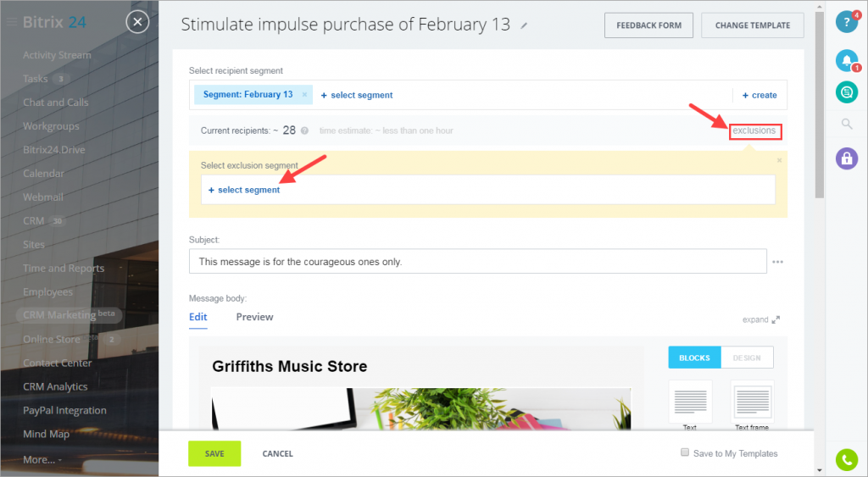Screen dimensions: 868x477
Task: Click the green phone call icon
Action: [x=847, y=459]
